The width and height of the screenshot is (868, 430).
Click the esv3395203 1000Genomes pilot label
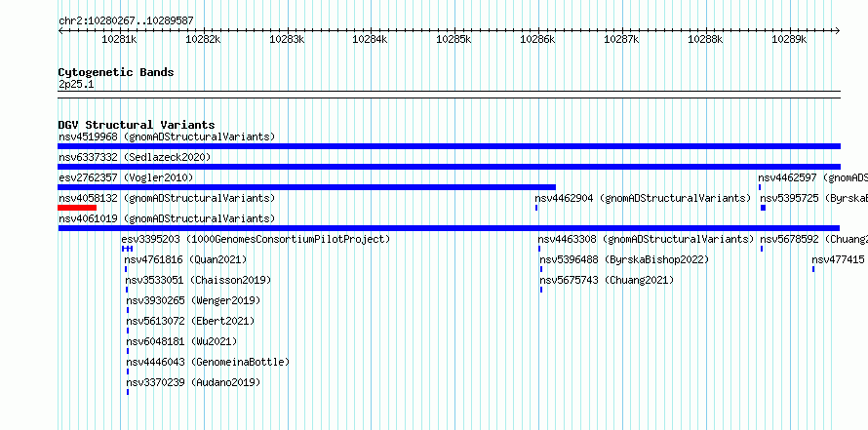(256, 239)
